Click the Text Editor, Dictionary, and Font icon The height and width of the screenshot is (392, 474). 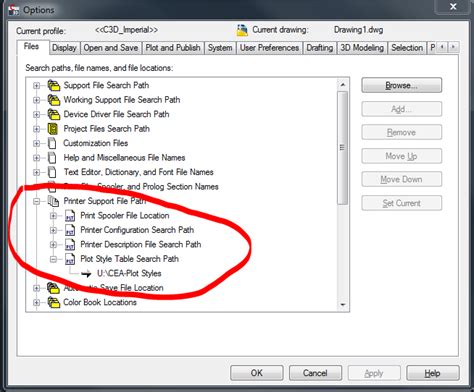[52, 172]
